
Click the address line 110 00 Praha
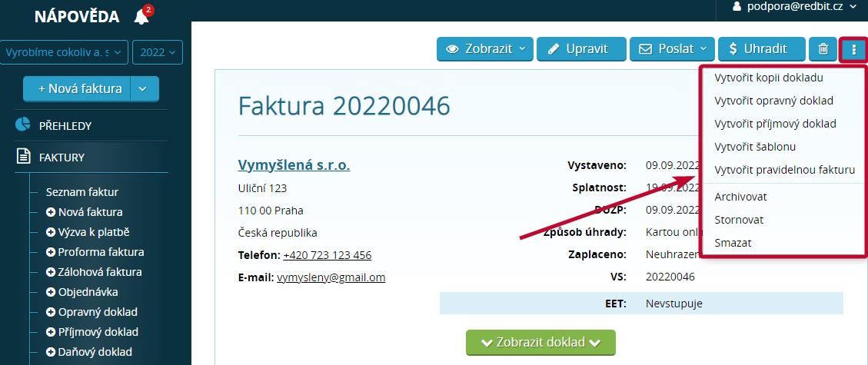pos(271,211)
